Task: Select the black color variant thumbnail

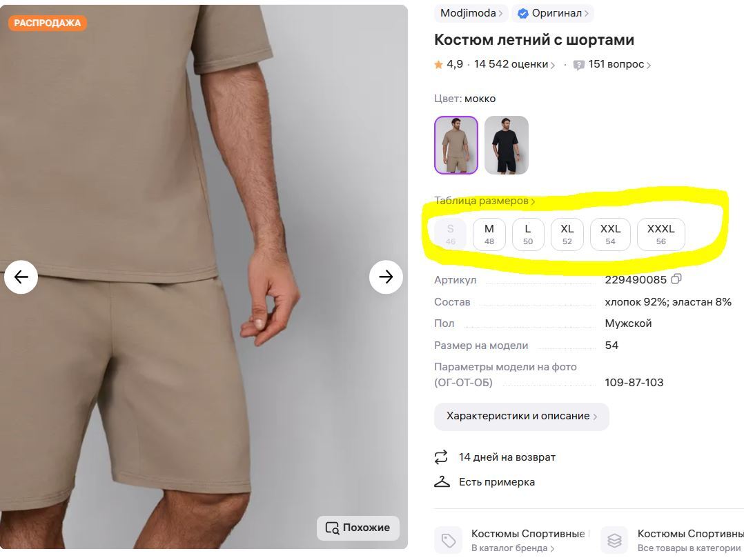Action: coord(506,146)
